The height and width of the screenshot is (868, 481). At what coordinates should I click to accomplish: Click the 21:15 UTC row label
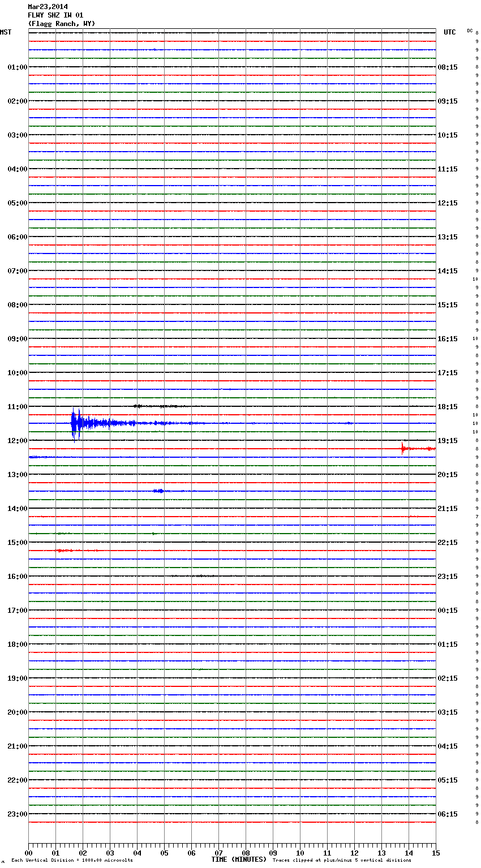(448, 508)
